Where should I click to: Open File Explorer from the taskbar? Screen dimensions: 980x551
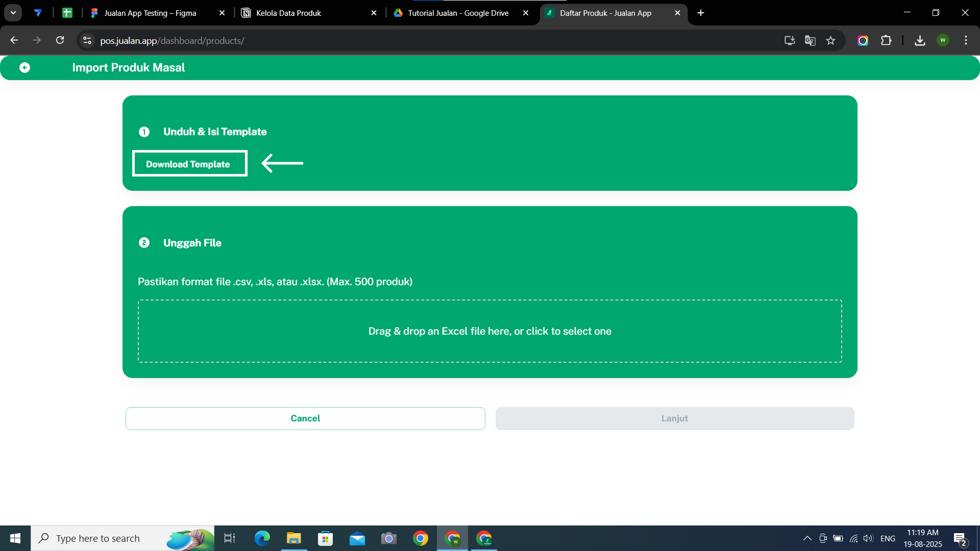click(293, 538)
